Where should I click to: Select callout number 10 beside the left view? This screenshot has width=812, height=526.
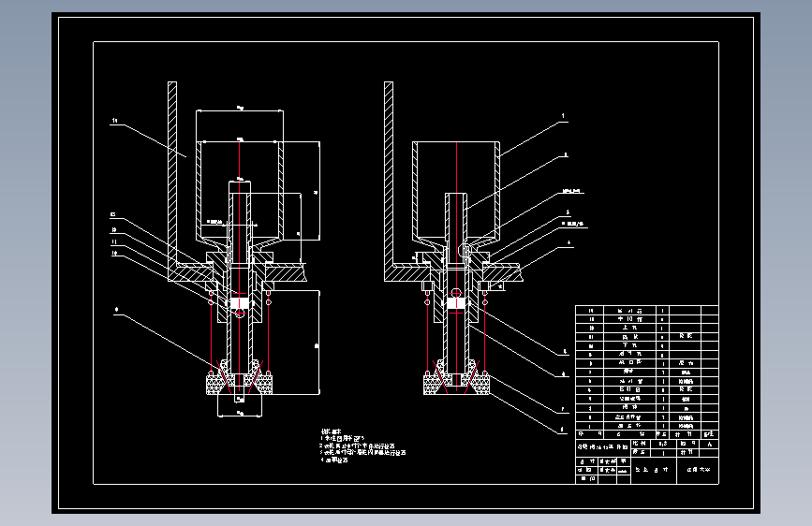pyautogui.click(x=114, y=253)
